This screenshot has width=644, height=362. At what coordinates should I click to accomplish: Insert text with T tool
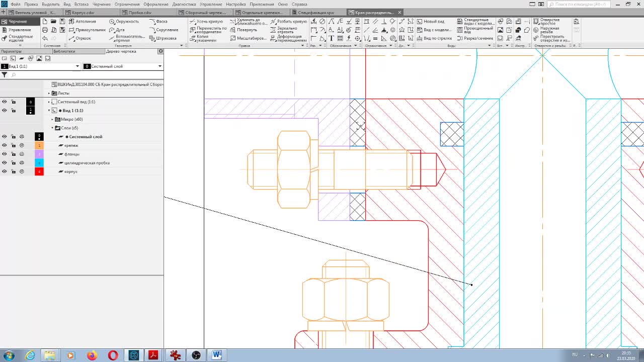[331, 38]
